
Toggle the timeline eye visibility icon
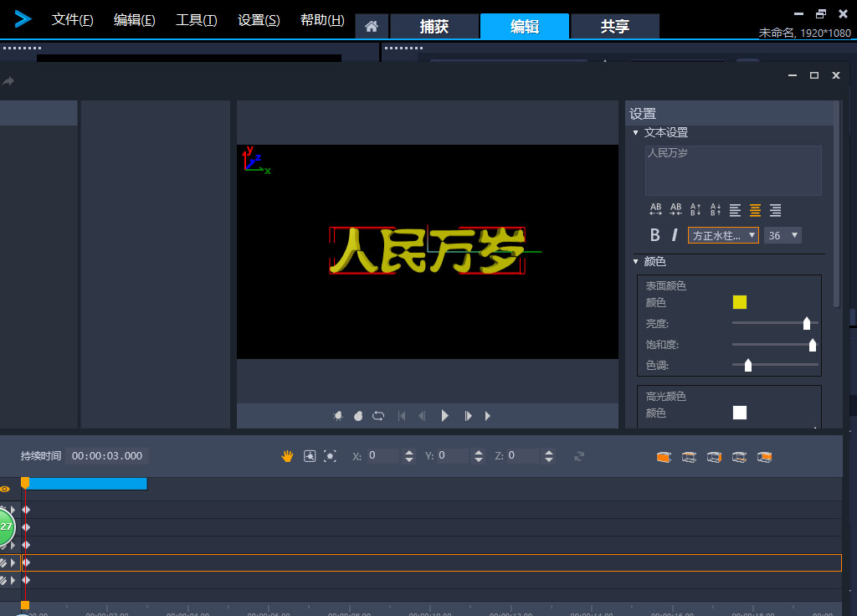tap(5, 489)
